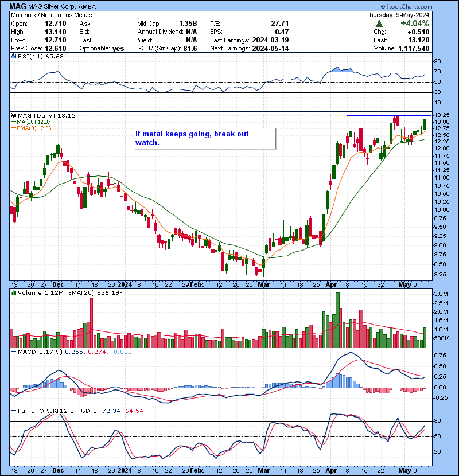Image resolution: width=459 pixels, height=476 pixels.
Task: Click the 90 label on the RSI axis
Action: point(438,61)
